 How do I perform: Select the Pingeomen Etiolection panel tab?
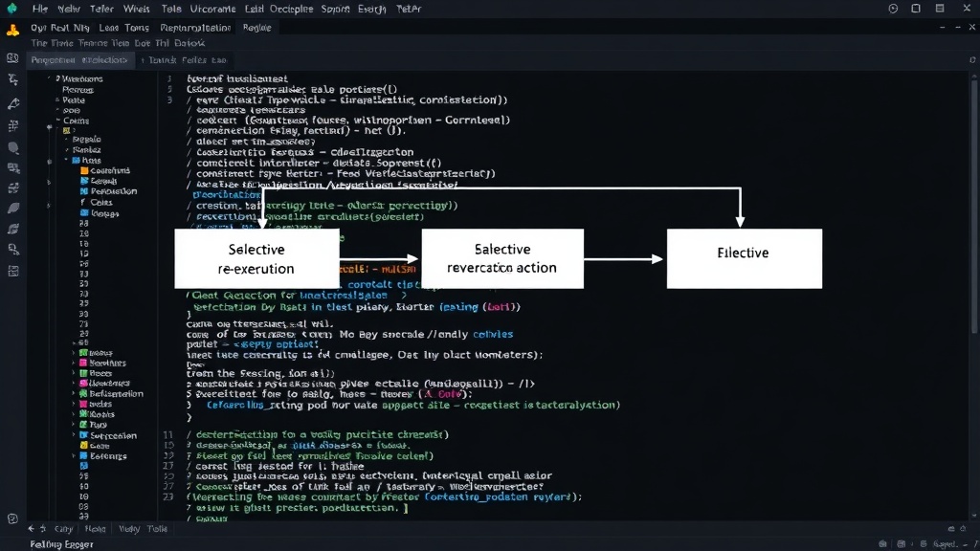pos(79,60)
